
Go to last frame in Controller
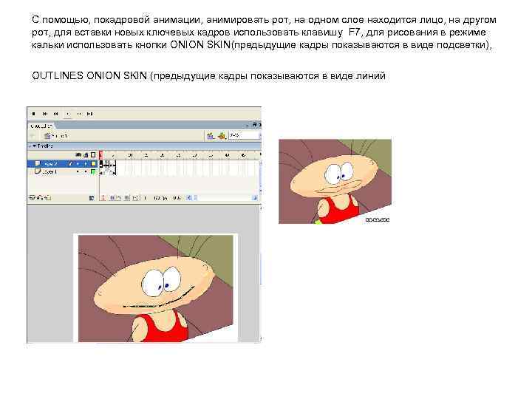[89, 114]
